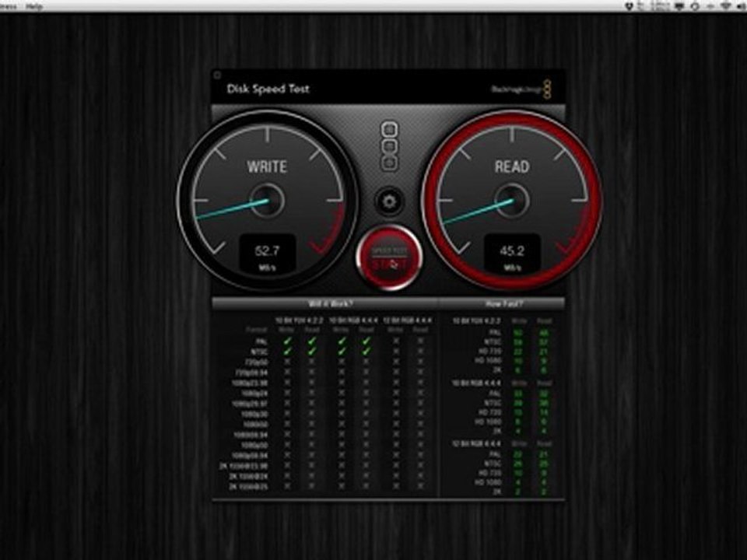Open the settings gear button
The width and height of the screenshot is (747, 560).
tap(389, 201)
